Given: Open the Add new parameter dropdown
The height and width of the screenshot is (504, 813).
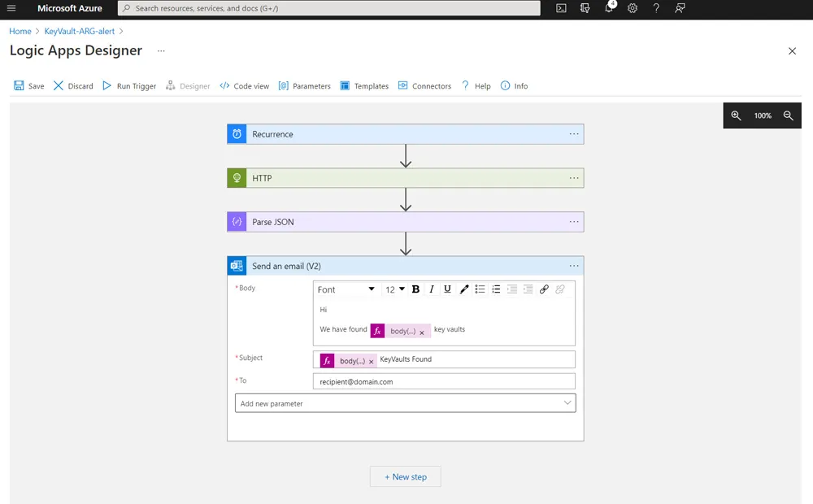Looking at the screenshot, I should tap(406, 403).
